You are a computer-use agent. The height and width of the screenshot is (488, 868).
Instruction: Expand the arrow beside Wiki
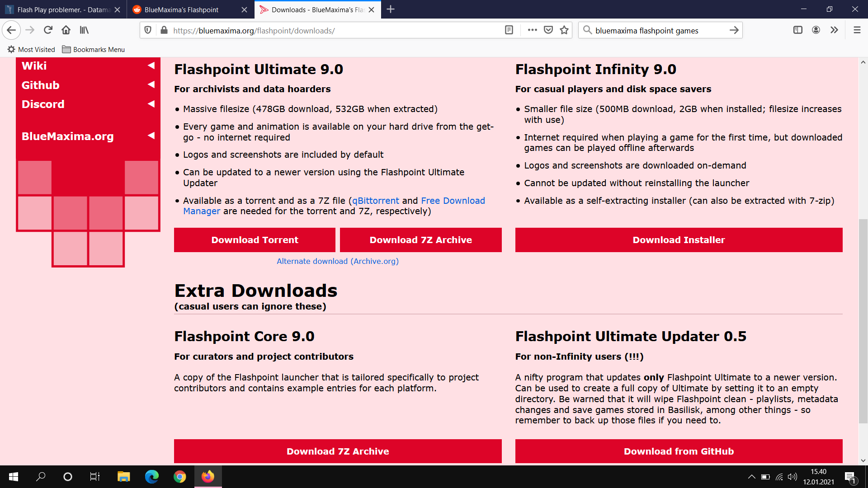151,66
